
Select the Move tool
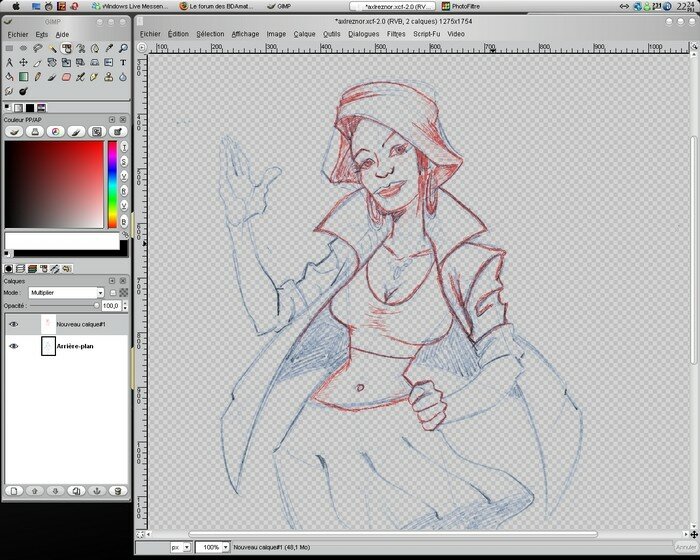(x=23, y=63)
